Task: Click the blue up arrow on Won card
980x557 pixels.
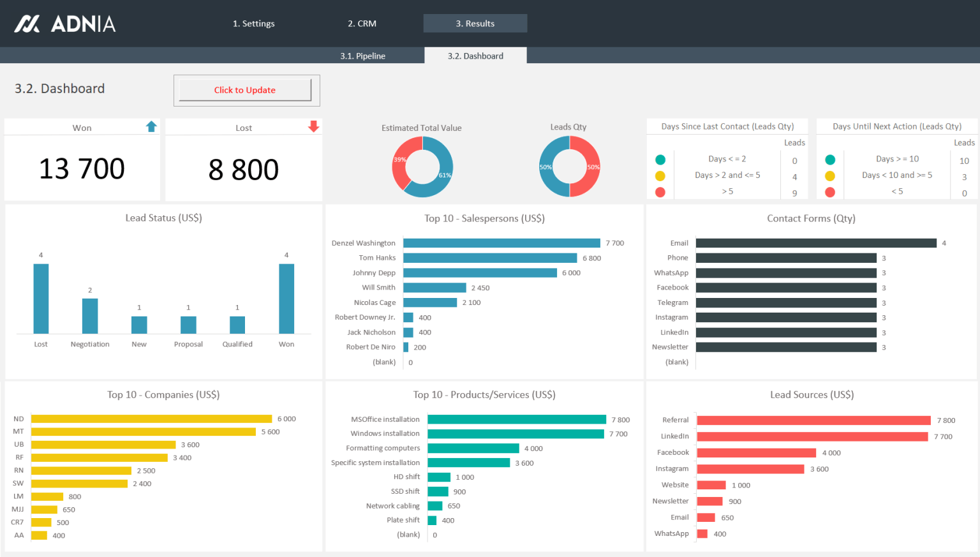Action: 151,126
